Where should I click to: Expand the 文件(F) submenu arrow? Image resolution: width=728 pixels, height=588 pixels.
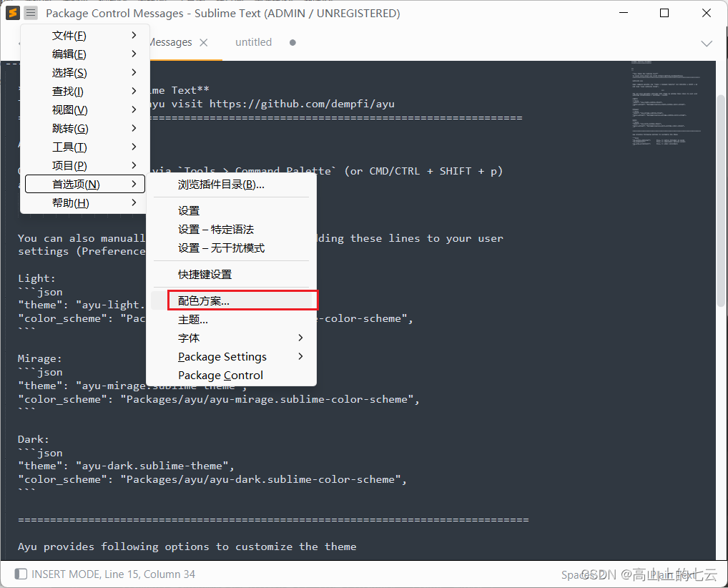point(134,35)
